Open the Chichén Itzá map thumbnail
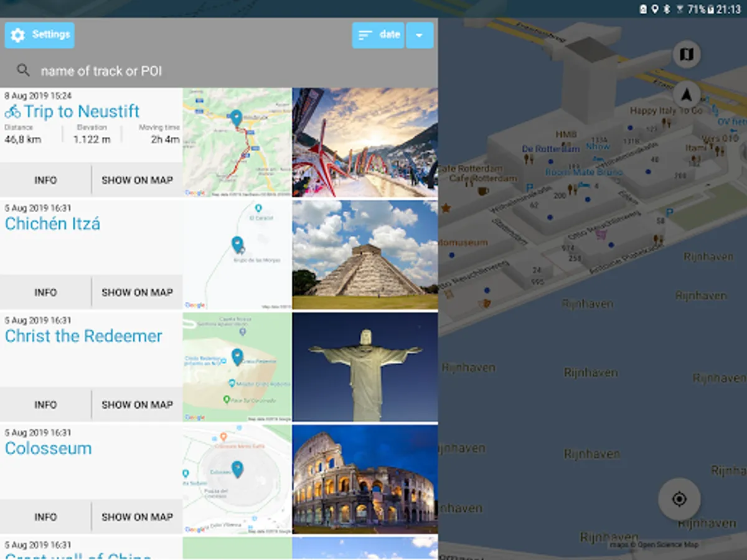747x560 pixels. click(x=237, y=255)
